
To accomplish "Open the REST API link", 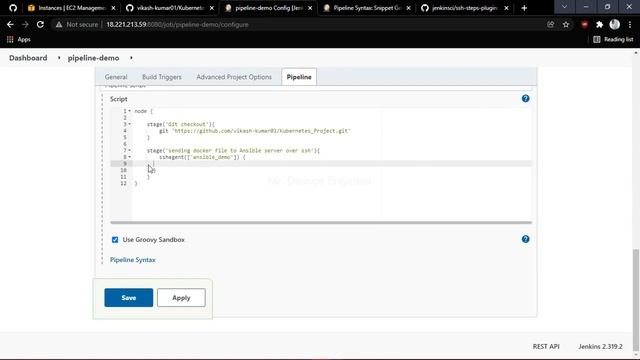I will pyautogui.click(x=546, y=346).
